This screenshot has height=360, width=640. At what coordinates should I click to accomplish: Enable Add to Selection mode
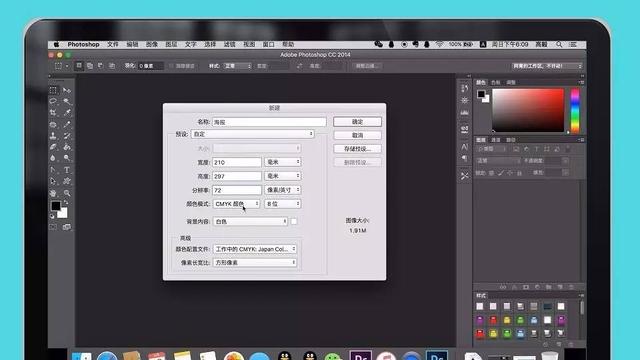tap(90, 66)
